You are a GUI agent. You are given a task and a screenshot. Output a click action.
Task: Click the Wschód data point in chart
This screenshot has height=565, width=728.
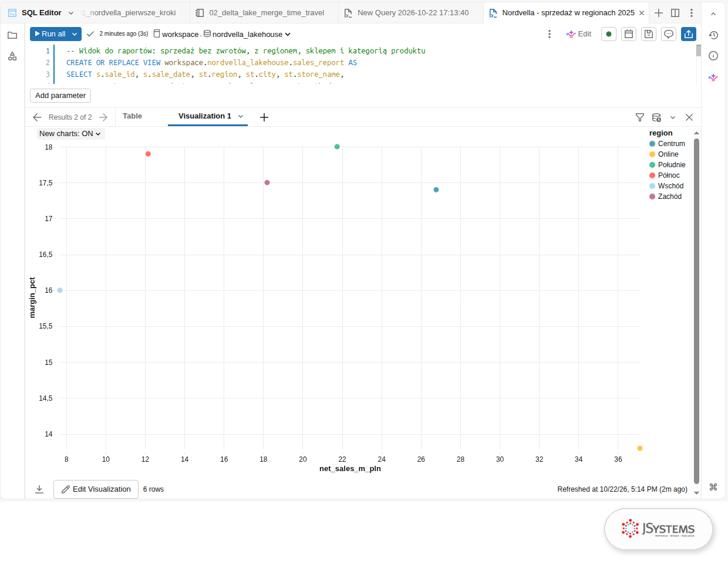60,290
